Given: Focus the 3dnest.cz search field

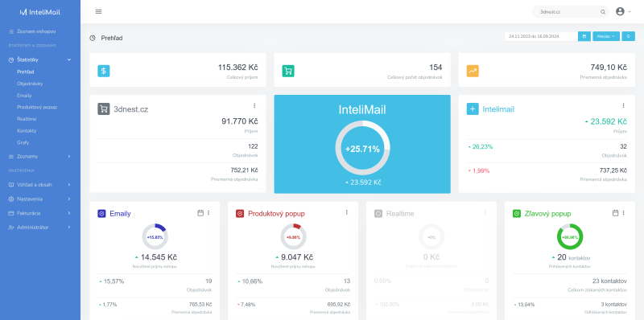Looking at the screenshot, I should [x=570, y=12].
